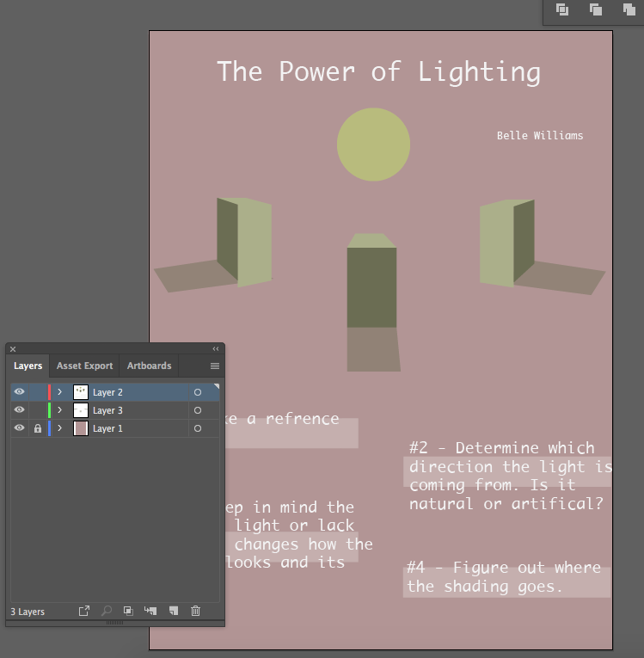Toggle visibility of Layer 3

(x=19, y=410)
